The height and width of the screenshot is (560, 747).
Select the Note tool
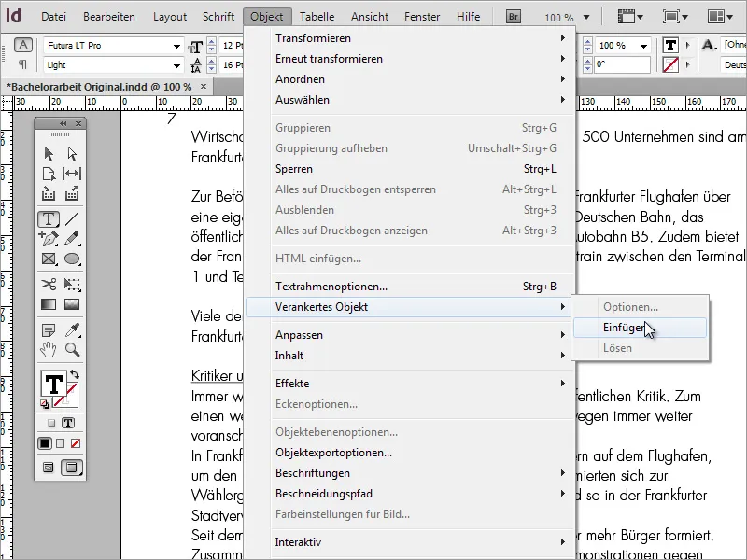tap(49, 329)
